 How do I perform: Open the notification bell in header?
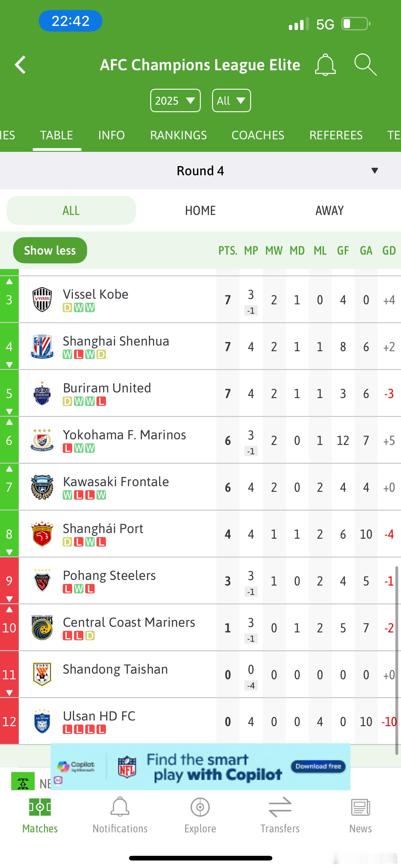tap(325, 65)
